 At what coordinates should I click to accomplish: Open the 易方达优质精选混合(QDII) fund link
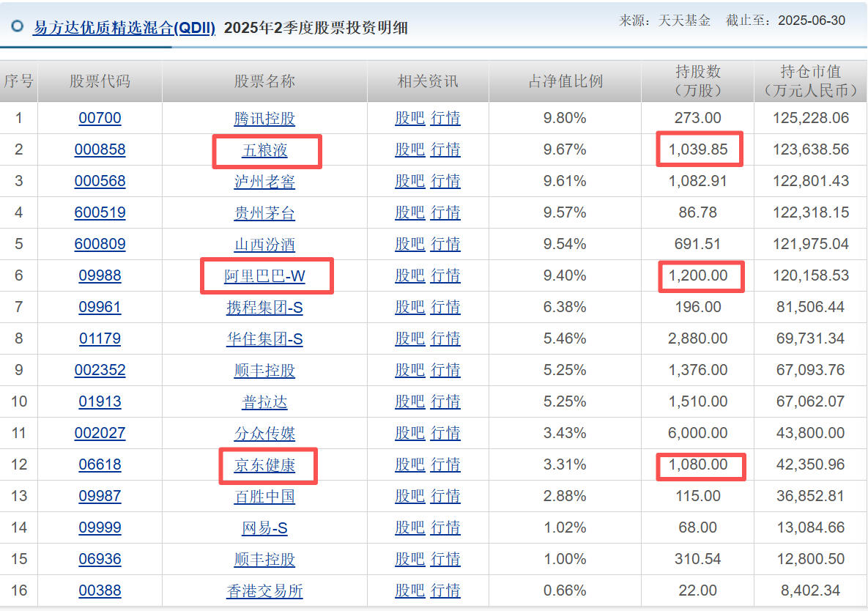point(124,28)
